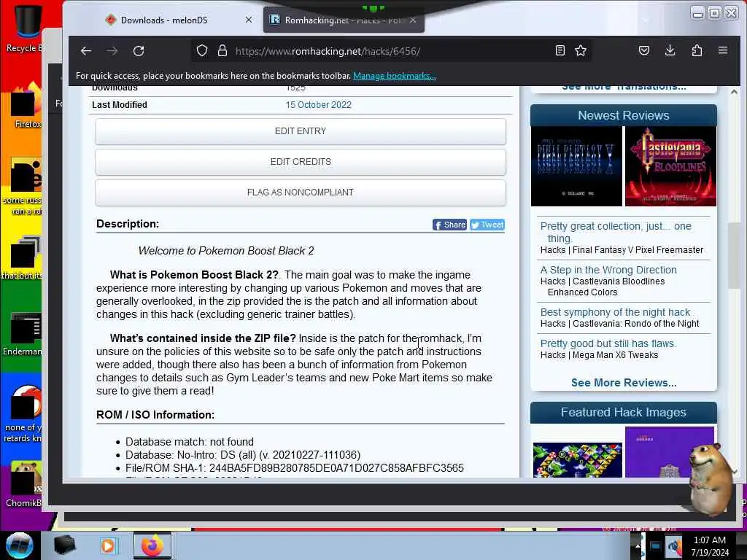Click the 'Hacks | Mega Man X6 Tweaks' text
Screen dimensions: 747x560
600,355
